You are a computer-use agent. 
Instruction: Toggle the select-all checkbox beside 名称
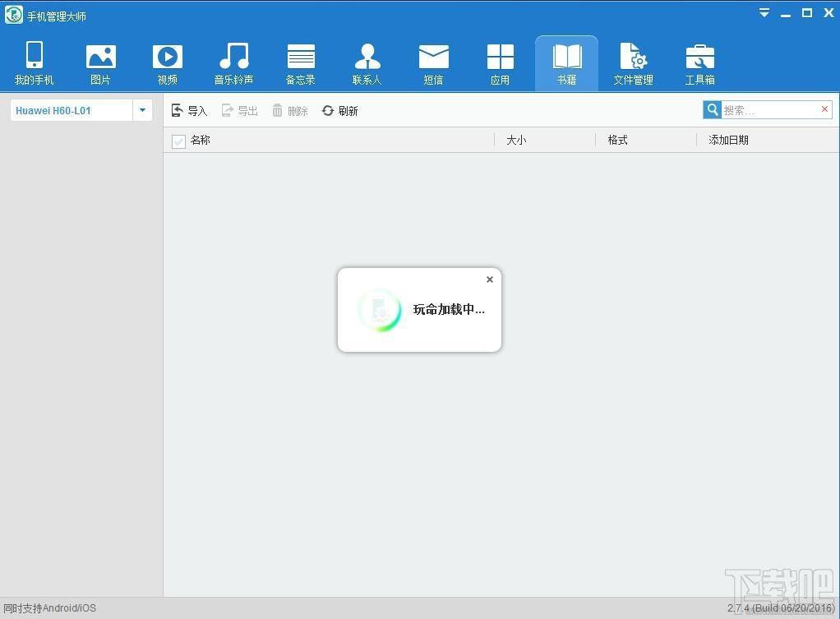pyautogui.click(x=178, y=141)
